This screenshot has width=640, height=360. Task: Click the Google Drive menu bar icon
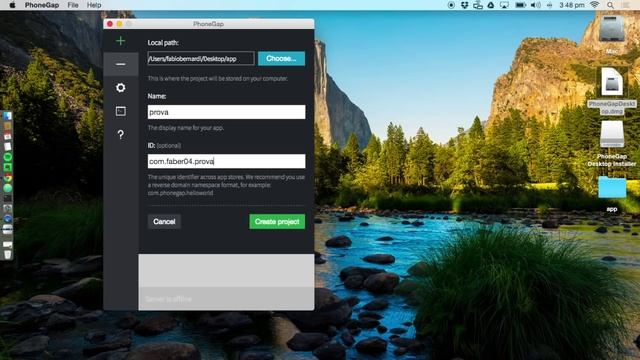491,5
